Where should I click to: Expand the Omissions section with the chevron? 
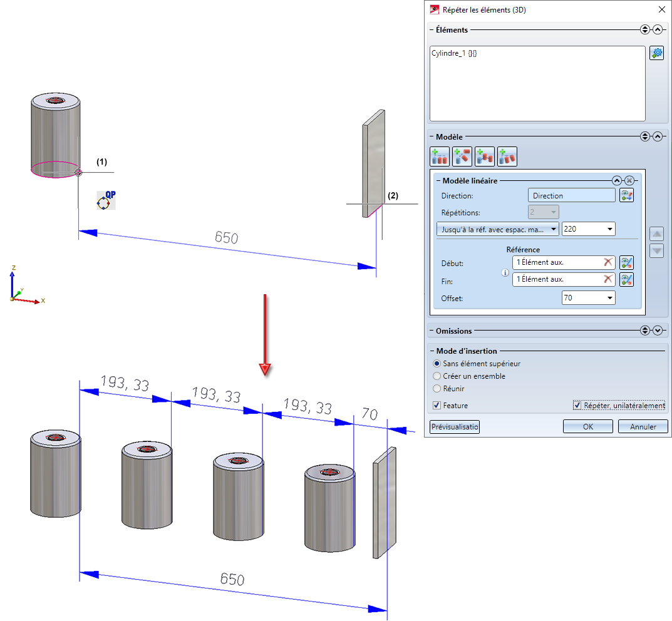(657, 331)
